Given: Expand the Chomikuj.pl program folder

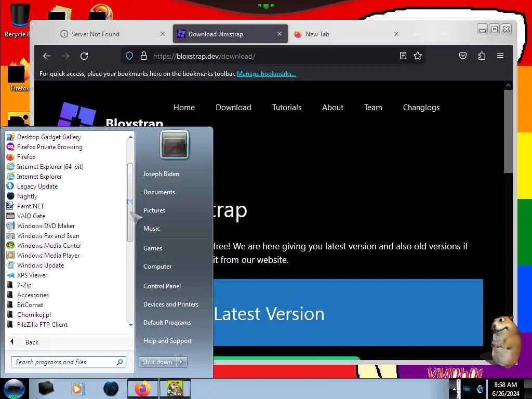Looking at the screenshot, I should [x=66, y=314].
